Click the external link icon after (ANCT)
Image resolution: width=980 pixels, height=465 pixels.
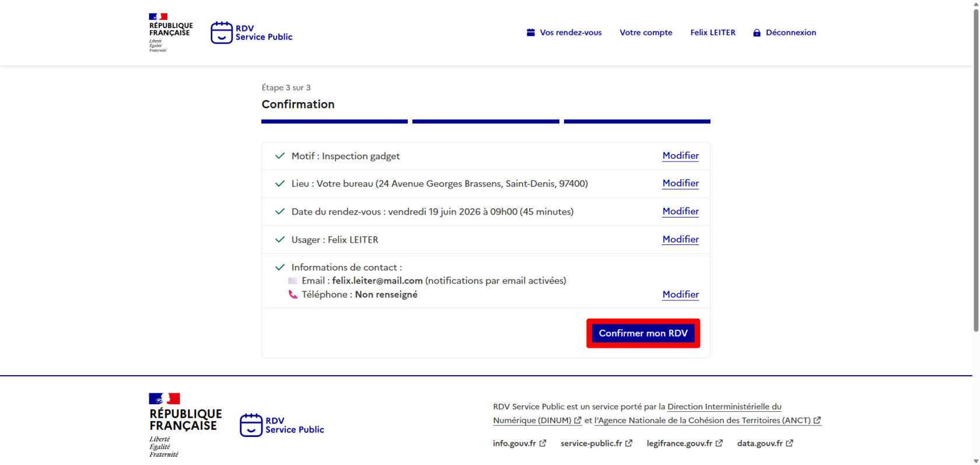817,420
